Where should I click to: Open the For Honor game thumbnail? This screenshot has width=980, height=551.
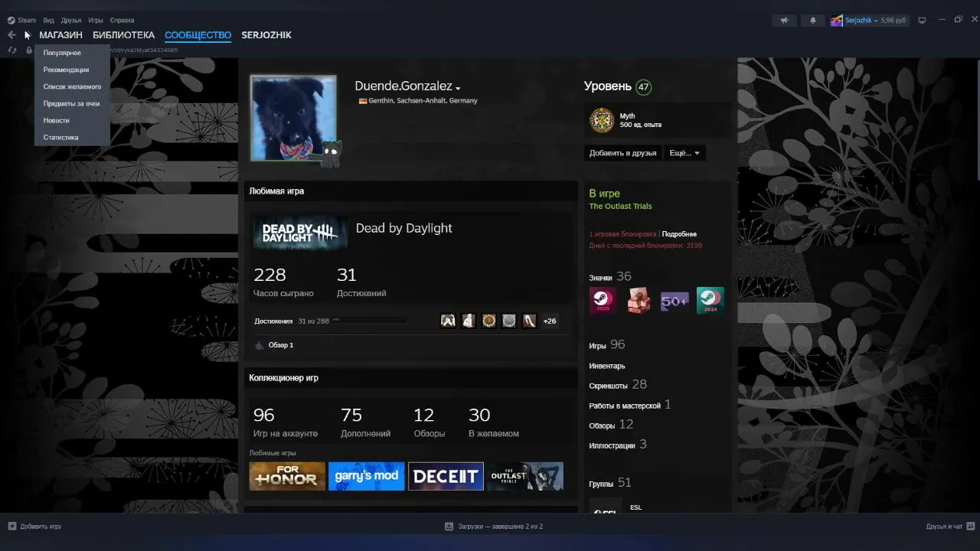click(x=287, y=476)
